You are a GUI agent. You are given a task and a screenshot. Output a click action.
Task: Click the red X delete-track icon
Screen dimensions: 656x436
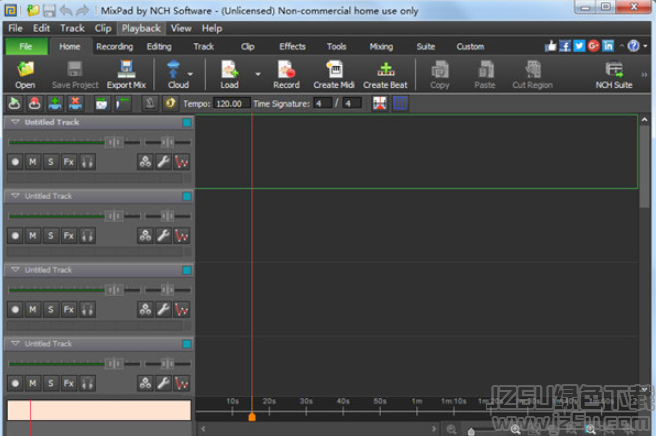click(x=75, y=103)
